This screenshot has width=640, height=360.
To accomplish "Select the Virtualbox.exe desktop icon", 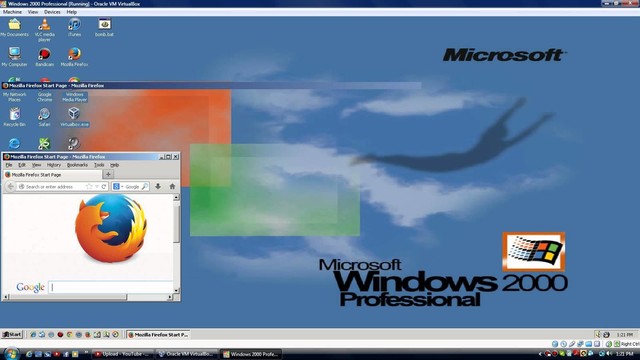I will tap(74, 117).
